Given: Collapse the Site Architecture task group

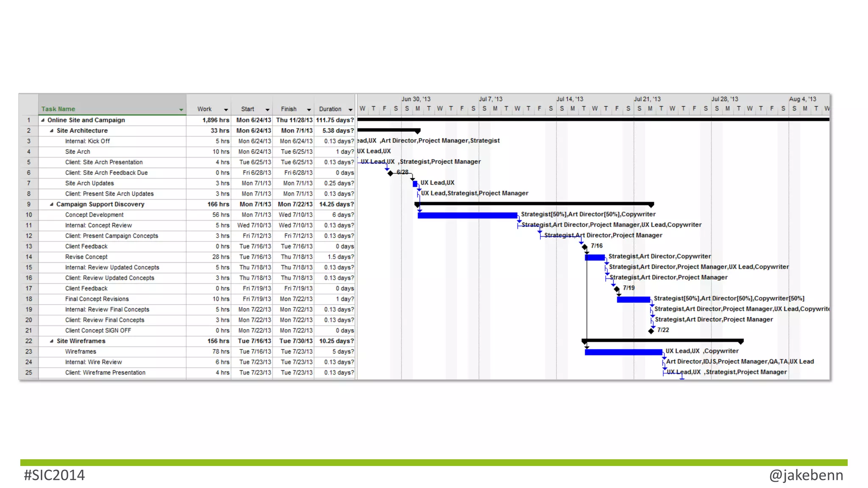Looking at the screenshot, I should point(52,131).
